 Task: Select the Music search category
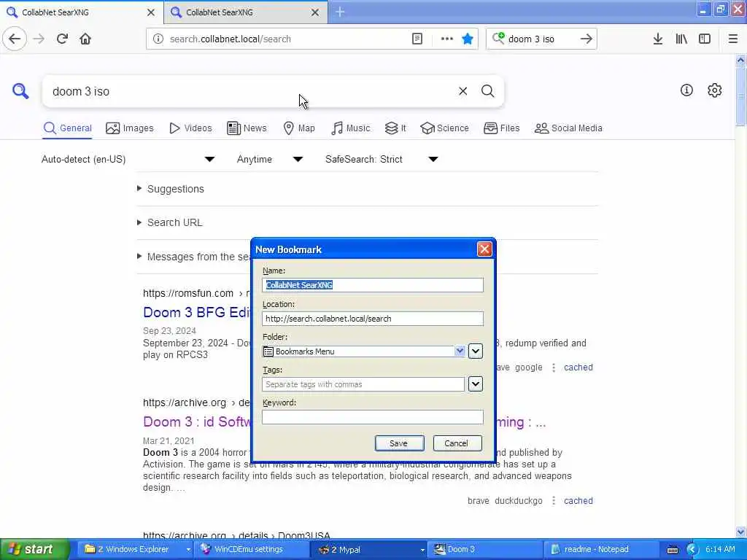coord(351,128)
